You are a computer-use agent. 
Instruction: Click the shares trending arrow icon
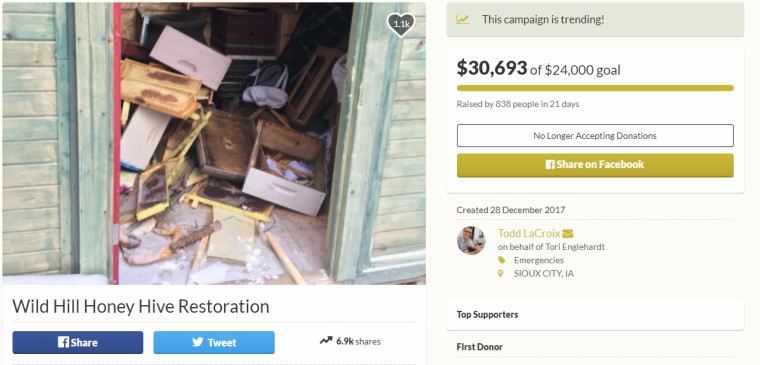tap(326, 341)
